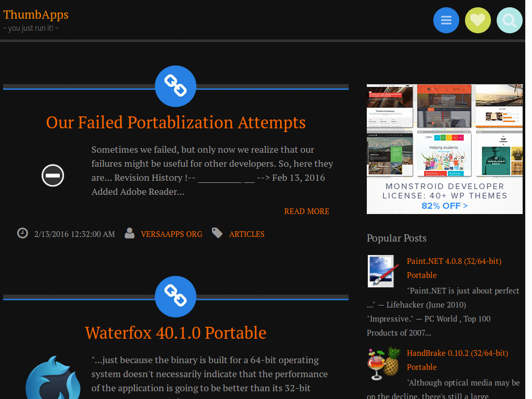The image size is (532, 399).
Task: Click the '82% OFF >' ad text
Action: (x=445, y=206)
